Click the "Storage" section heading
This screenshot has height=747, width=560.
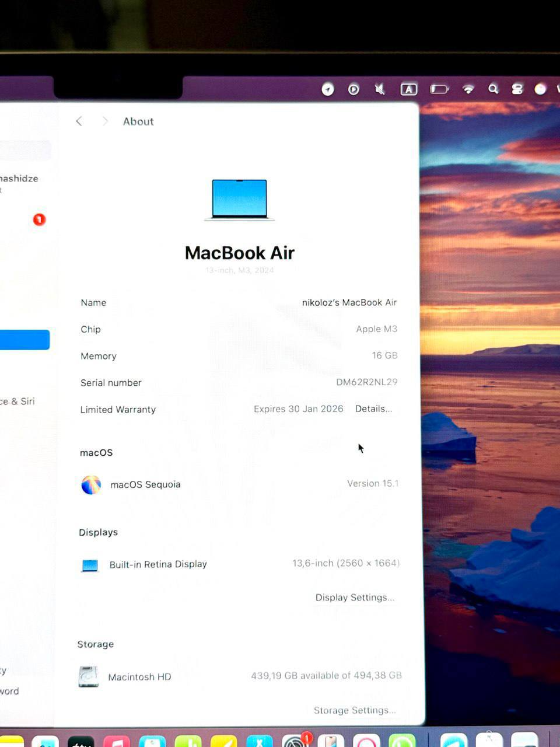tap(95, 644)
